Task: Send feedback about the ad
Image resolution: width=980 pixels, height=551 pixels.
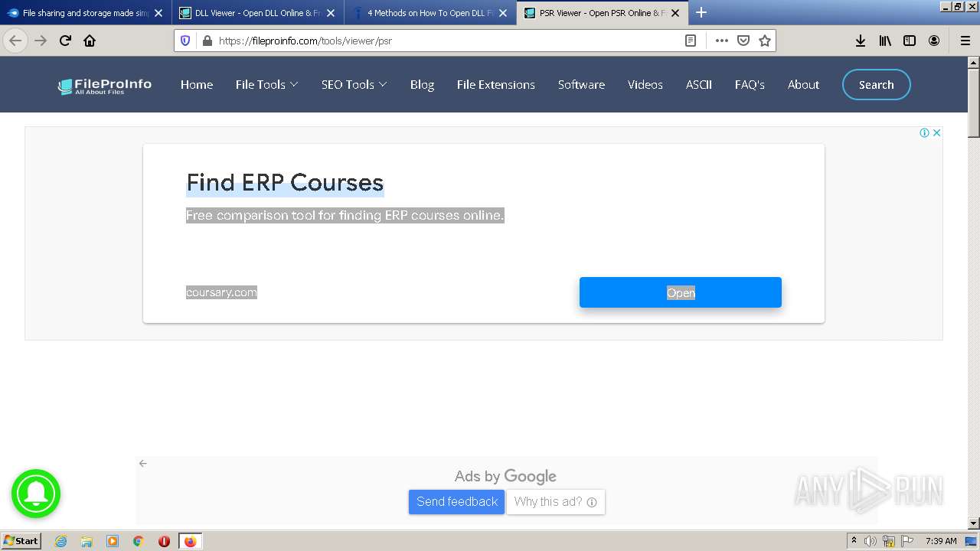Action: click(x=457, y=502)
